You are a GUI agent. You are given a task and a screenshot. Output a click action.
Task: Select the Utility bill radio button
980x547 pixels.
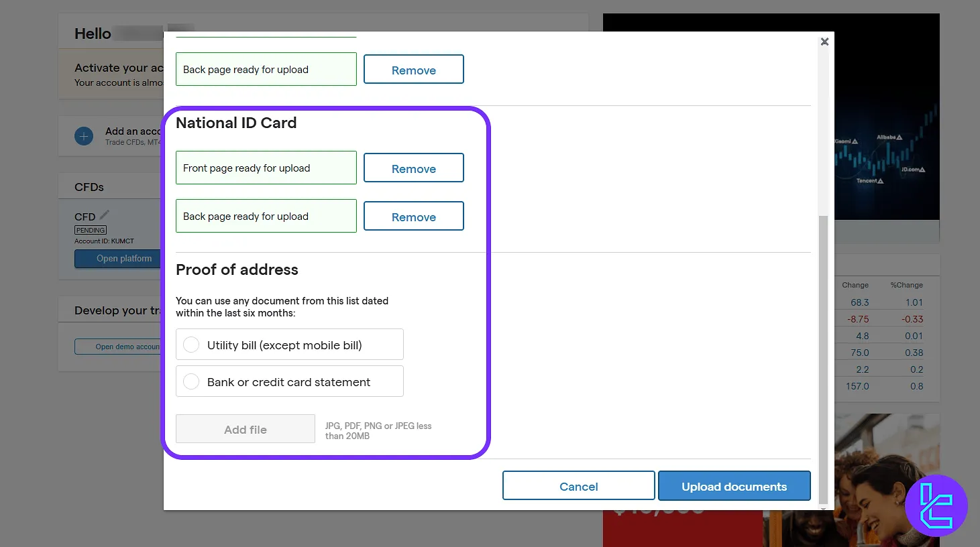pos(191,344)
